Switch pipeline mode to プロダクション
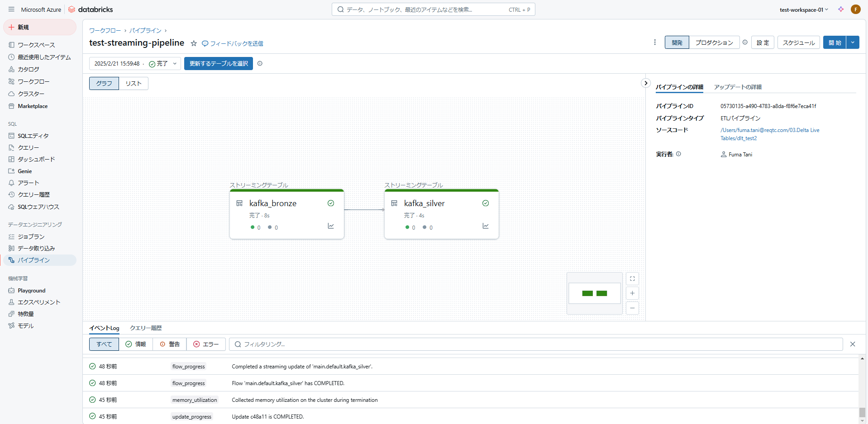The width and height of the screenshot is (868, 424). click(x=714, y=42)
